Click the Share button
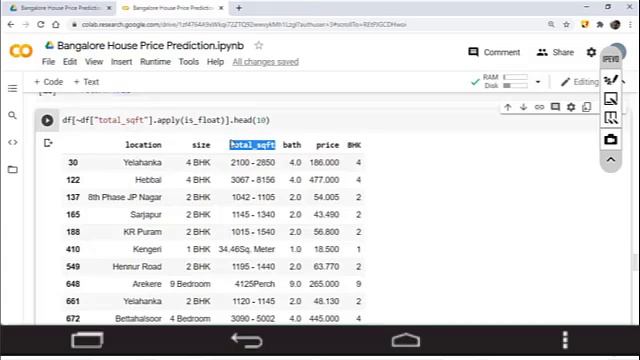The width and height of the screenshot is (640, 360). (555, 52)
